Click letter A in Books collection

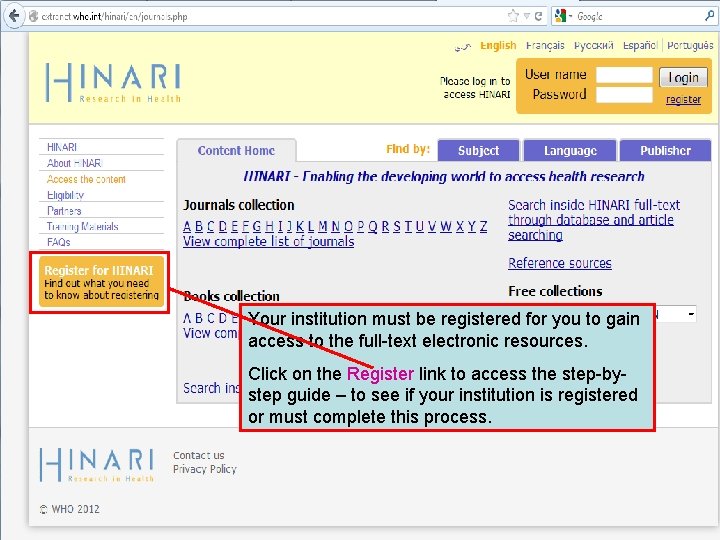point(187,318)
